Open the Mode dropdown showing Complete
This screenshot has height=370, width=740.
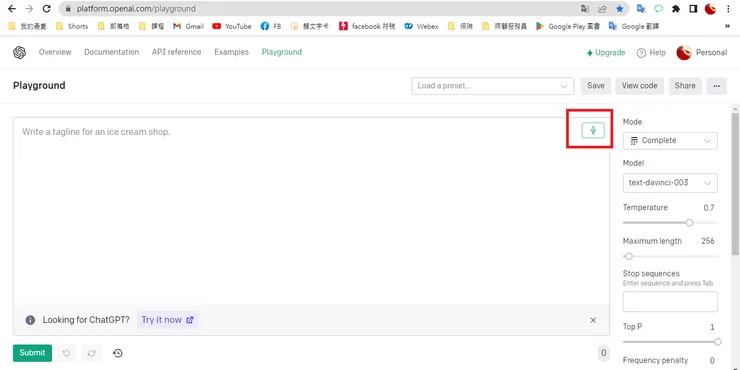(670, 141)
